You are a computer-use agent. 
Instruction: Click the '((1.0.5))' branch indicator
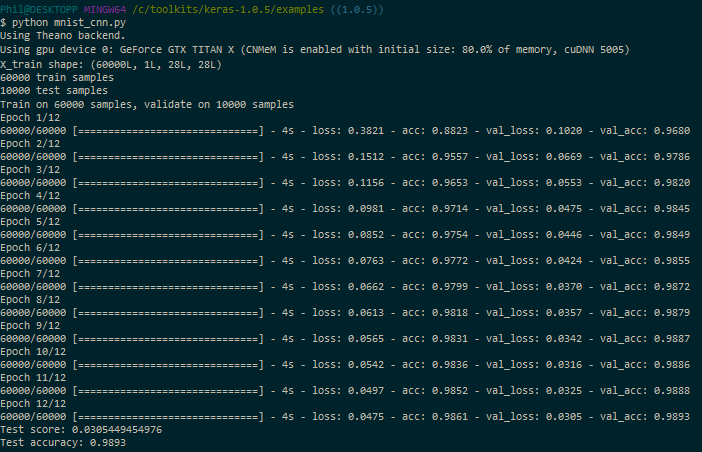click(357, 9)
